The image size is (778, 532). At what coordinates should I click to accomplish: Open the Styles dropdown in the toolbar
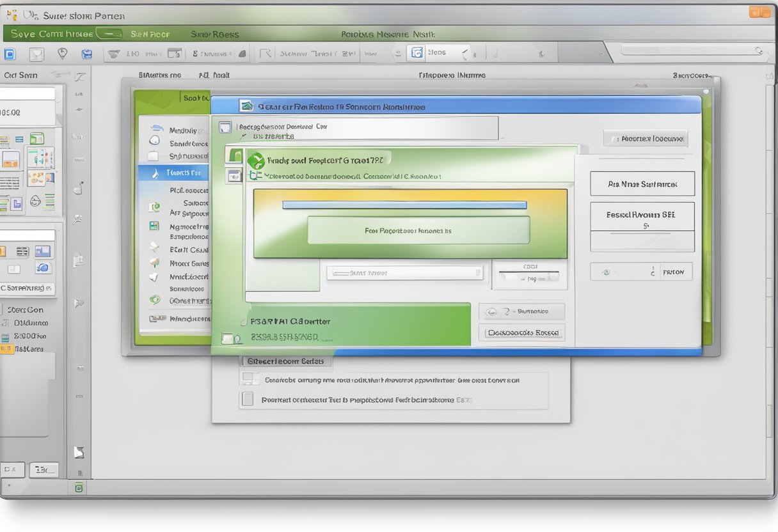(x=465, y=53)
